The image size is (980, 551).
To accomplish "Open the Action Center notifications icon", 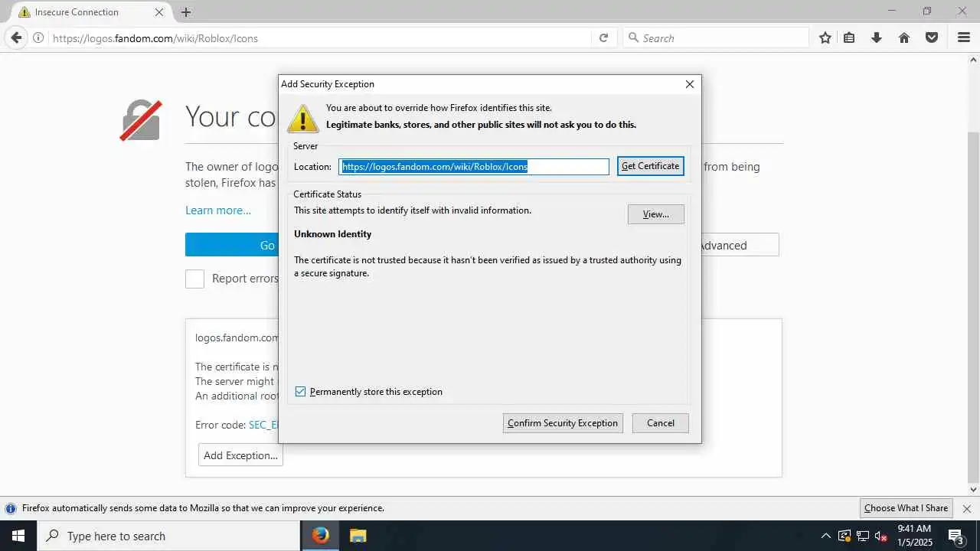I will (956, 536).
